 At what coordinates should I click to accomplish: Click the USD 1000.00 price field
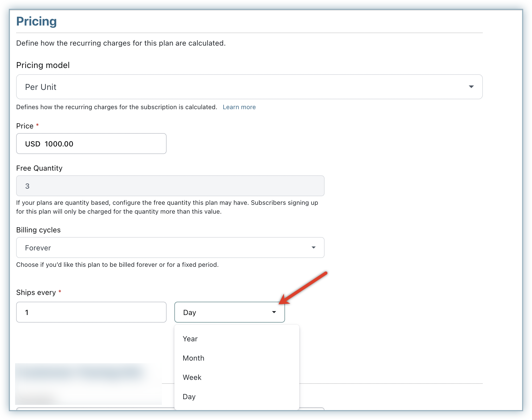(x=91, y=144)
